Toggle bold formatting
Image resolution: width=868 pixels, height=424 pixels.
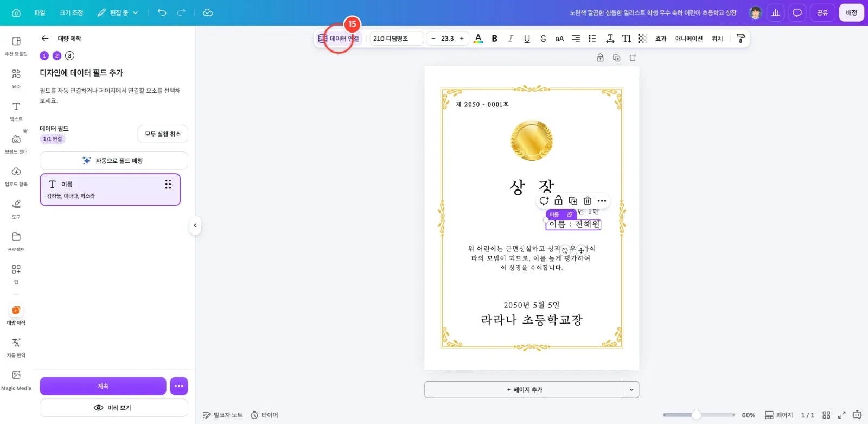click(495, 39)
